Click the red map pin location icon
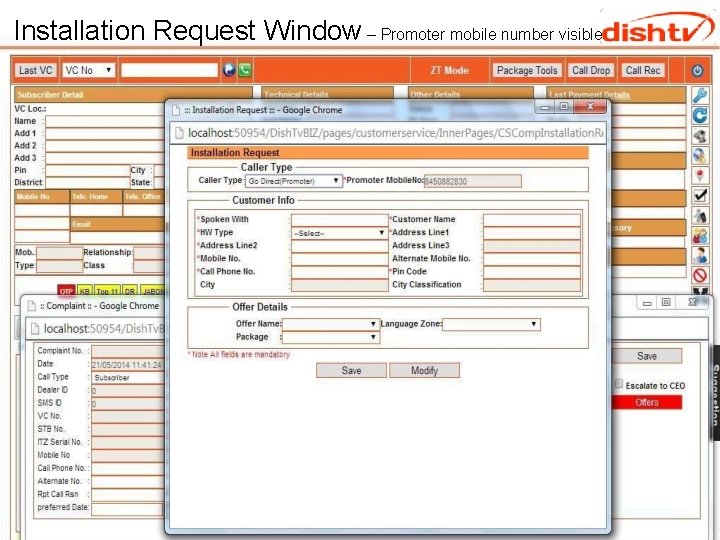 pos(700,176)
